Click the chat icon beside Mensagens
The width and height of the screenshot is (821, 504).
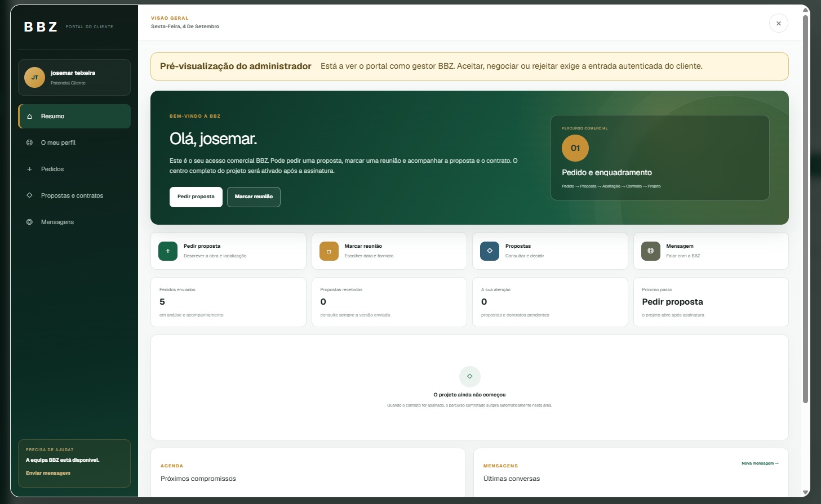pos(29,222)
